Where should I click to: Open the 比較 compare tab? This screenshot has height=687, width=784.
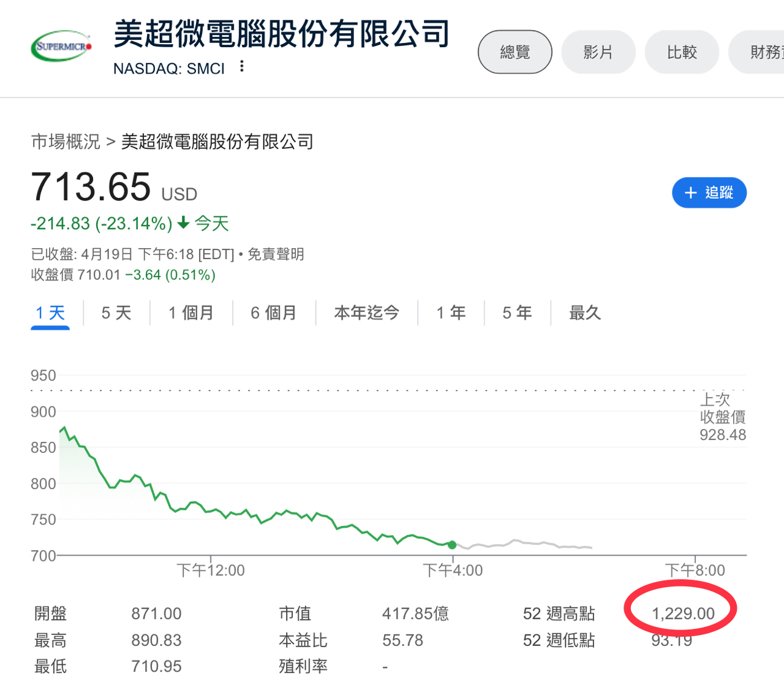682,52
